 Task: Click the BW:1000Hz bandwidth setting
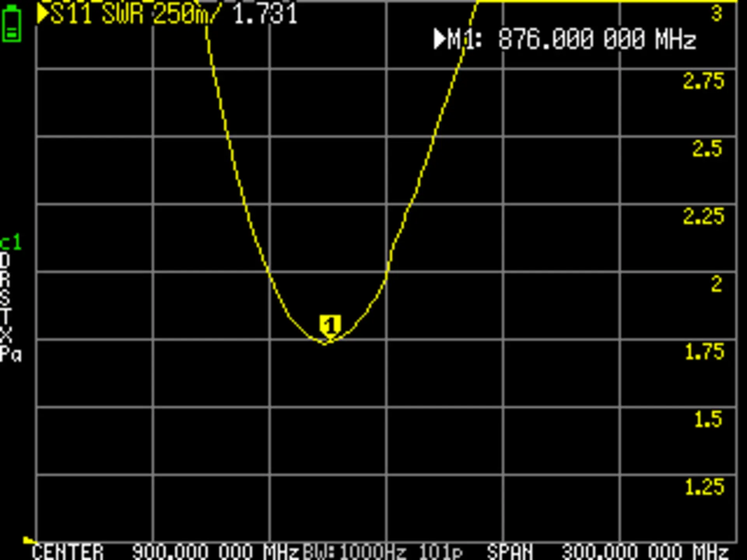click(354, 552)
